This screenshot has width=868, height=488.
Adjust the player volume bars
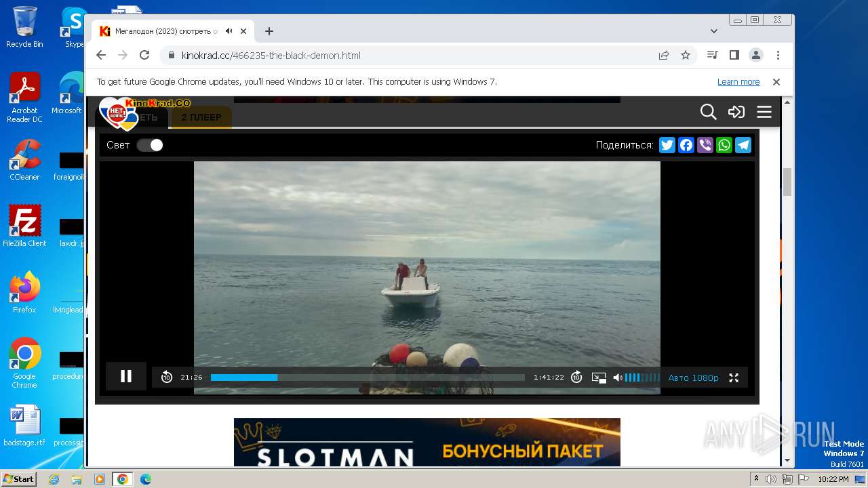click(642, 378)
